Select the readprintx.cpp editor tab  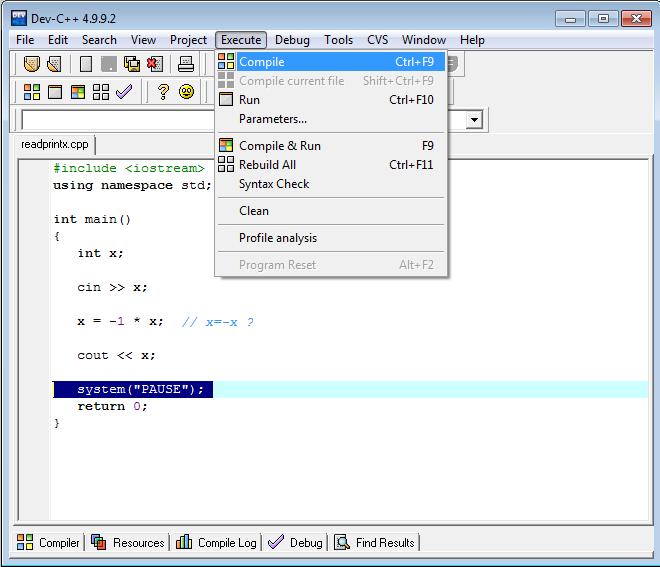(x=55, y=144)
